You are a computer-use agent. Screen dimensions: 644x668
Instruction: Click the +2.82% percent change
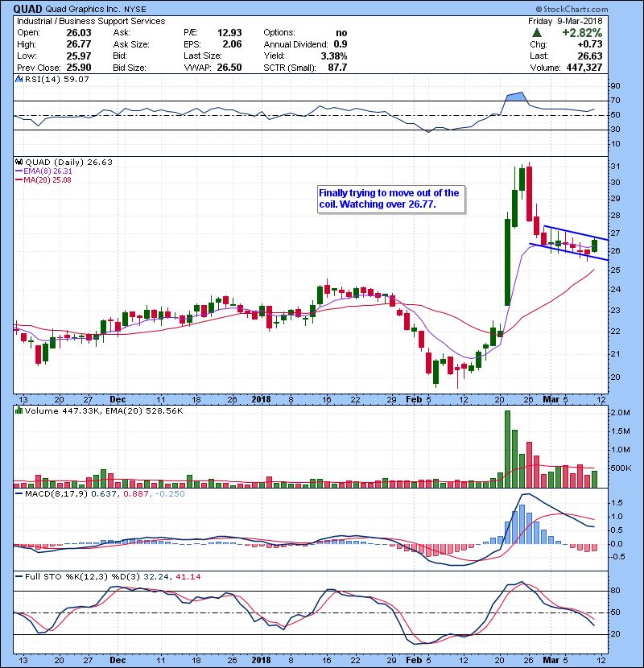pos(582,33)
